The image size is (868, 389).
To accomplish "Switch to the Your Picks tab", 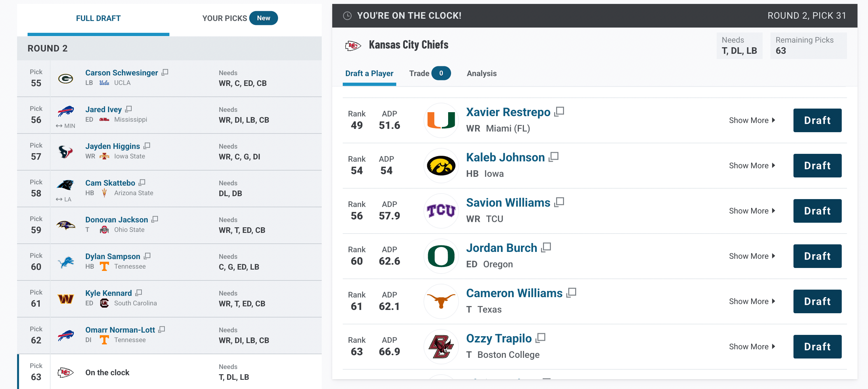I will [x=240, y=18].
